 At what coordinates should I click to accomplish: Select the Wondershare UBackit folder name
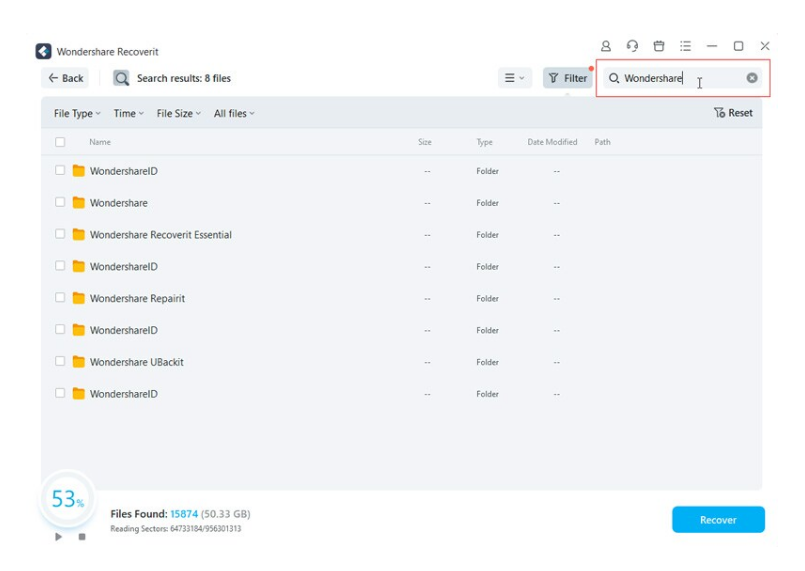click(x=137, y=362)
